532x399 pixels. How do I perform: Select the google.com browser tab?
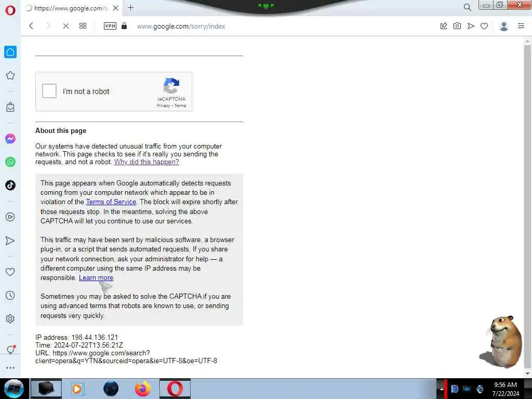[71, 8]
